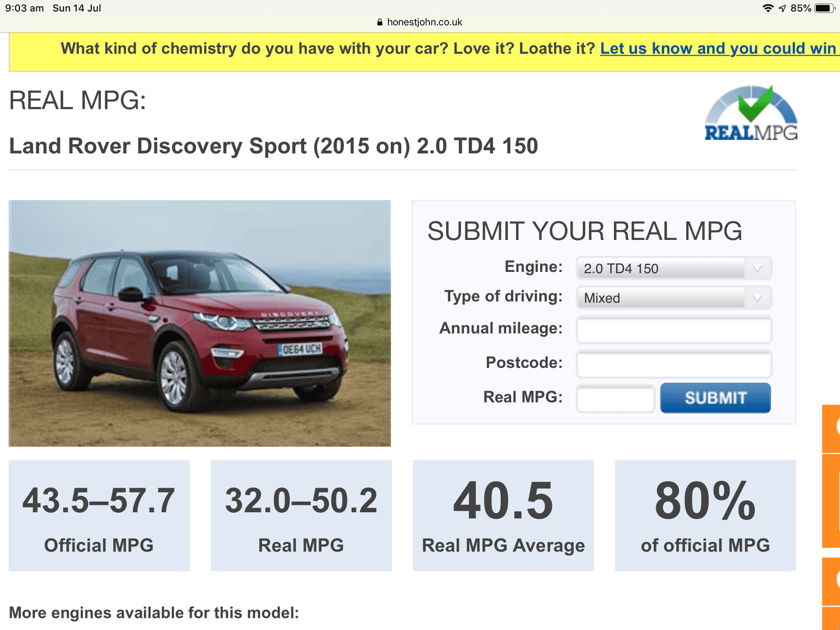Click the 43.5–57.7 Official MPG tile

point(99,516)
